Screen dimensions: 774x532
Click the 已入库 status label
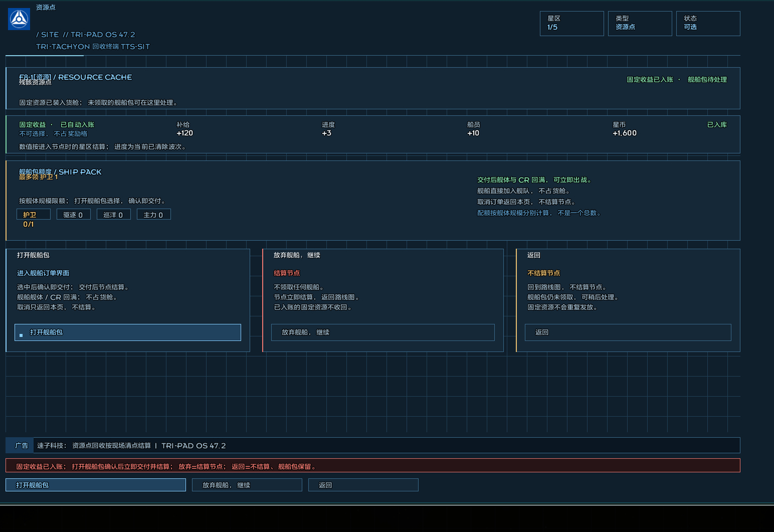pos(717,125)
